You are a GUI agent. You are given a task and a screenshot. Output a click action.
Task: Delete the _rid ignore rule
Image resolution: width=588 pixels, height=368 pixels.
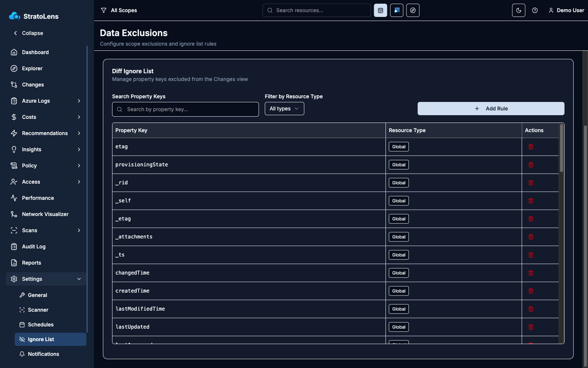(x=531, y=183)
